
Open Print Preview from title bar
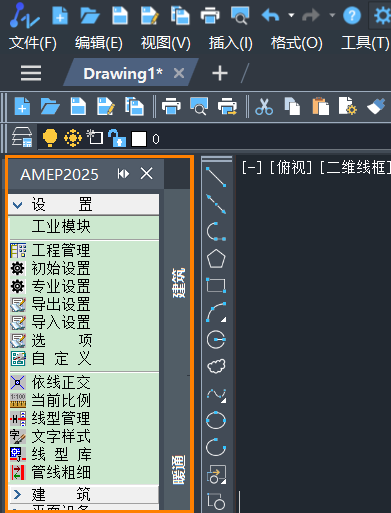[x=240, y=15]
